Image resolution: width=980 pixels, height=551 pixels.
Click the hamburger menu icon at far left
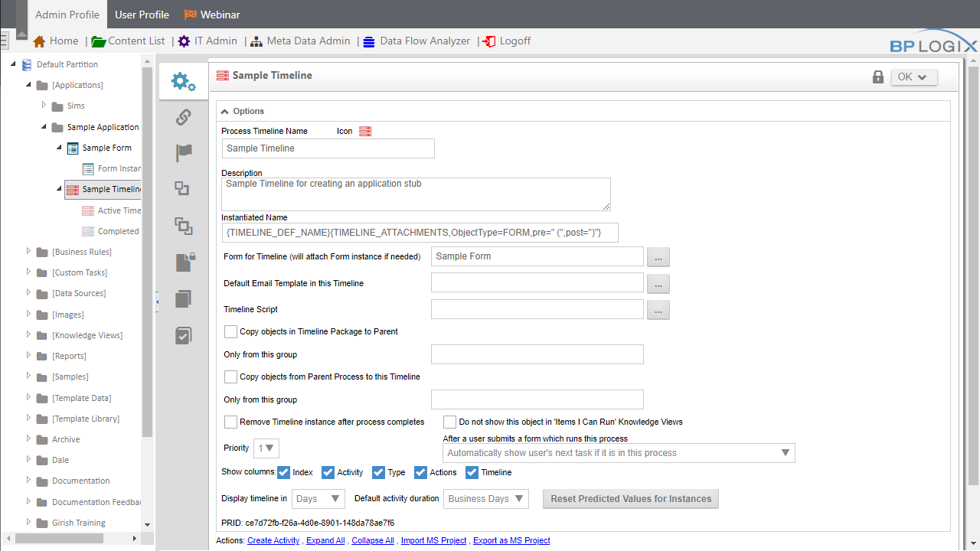click(x=4, y=41)
